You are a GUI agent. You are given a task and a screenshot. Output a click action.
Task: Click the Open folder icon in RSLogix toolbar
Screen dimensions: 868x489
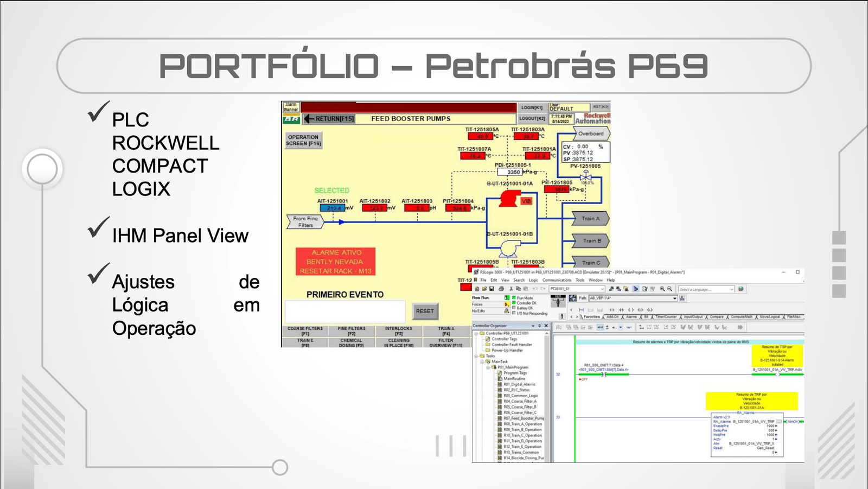pyautogui.click(x=484, y=289)
